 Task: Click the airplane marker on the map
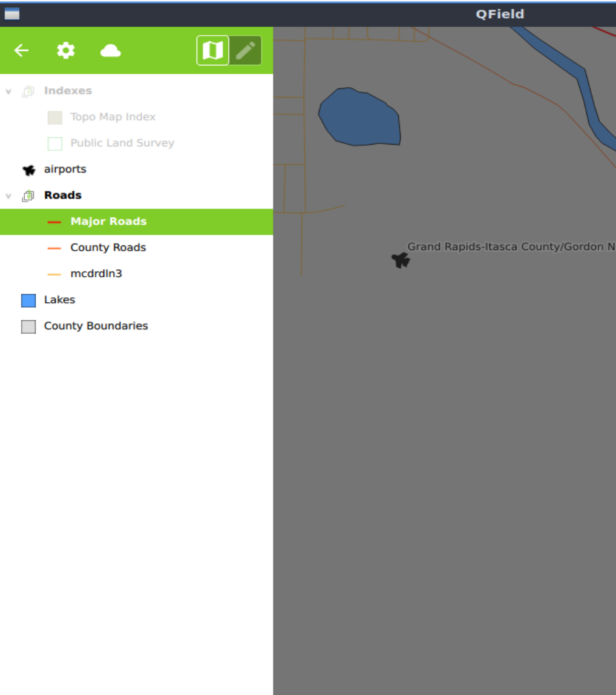pos(401,260)
